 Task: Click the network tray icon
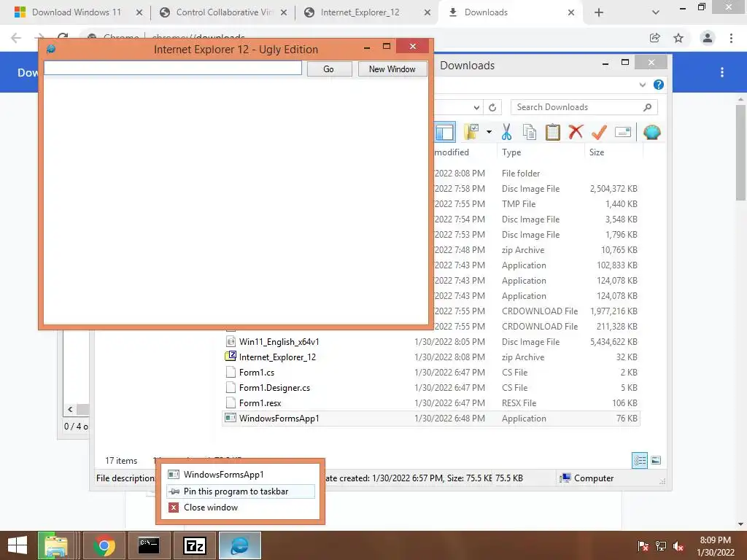click(661, 546)
